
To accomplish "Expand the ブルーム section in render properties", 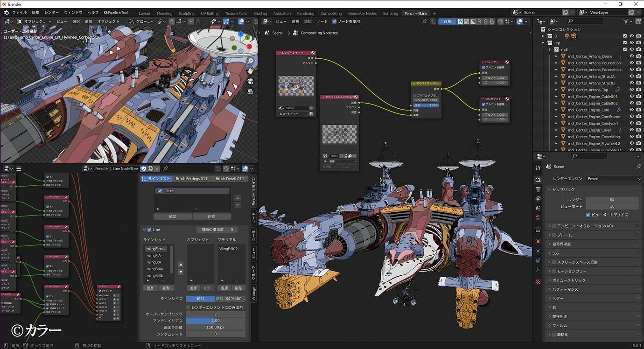I will [565, 235].
